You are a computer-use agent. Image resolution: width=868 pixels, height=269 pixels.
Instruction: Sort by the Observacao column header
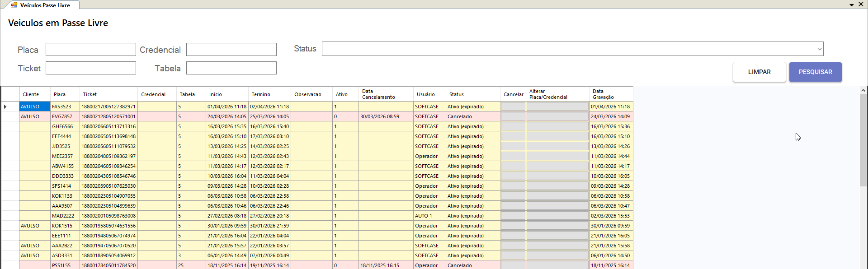coord(311,94)
